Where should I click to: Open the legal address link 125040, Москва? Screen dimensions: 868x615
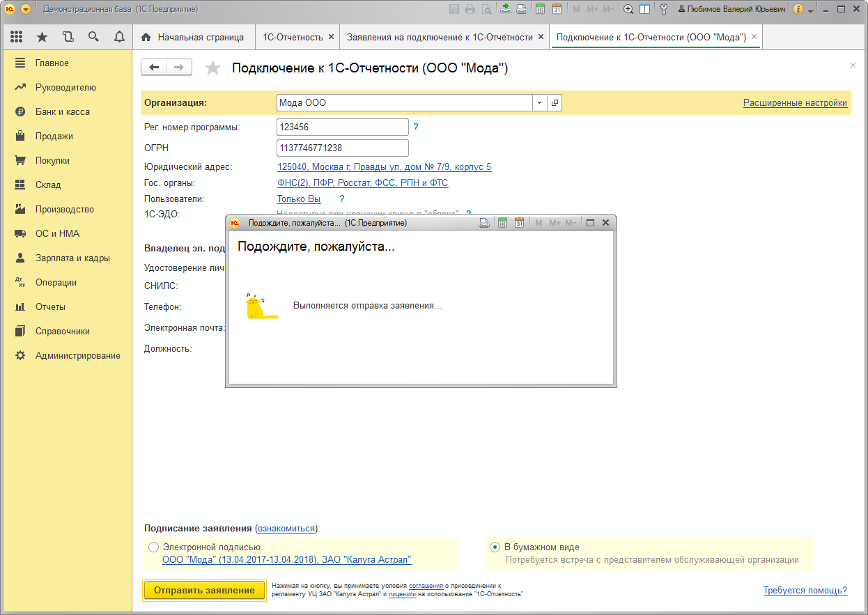[x=384, y=167]
